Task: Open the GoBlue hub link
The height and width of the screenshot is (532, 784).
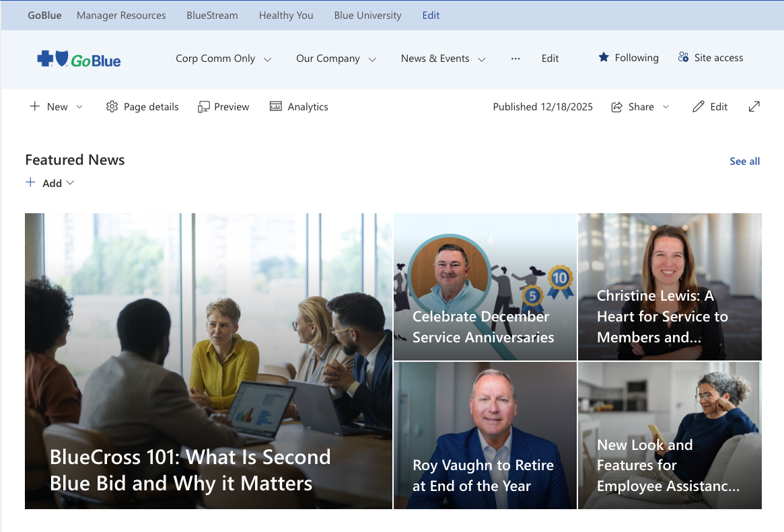Action: [44, 15]
